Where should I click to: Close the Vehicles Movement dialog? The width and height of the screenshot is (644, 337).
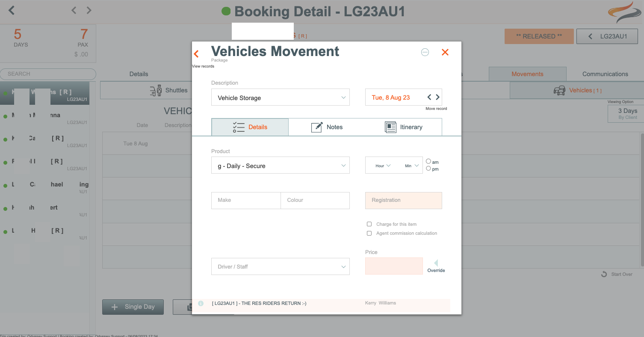tap(445, 52)
